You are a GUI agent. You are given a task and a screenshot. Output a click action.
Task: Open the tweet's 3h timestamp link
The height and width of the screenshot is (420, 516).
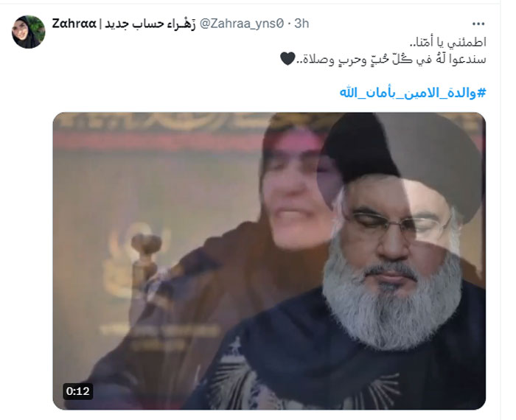point(301,24)
